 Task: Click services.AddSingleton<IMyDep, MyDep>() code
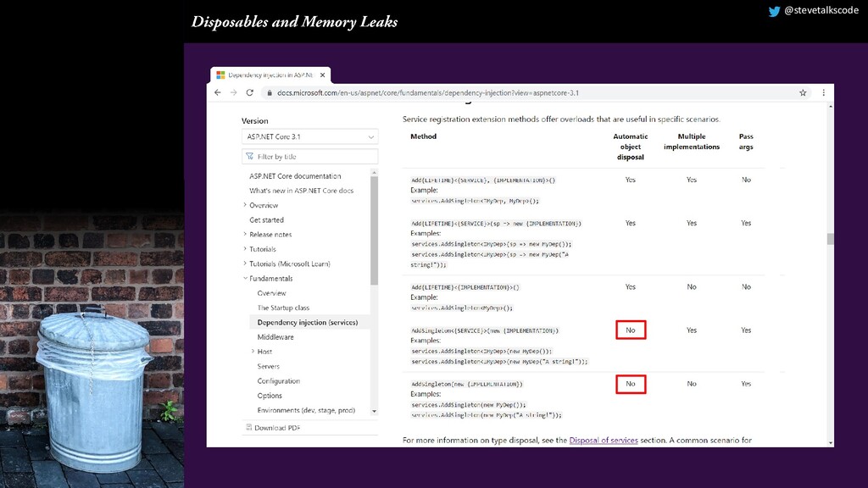pyautogui.click(x=475, y=201)
